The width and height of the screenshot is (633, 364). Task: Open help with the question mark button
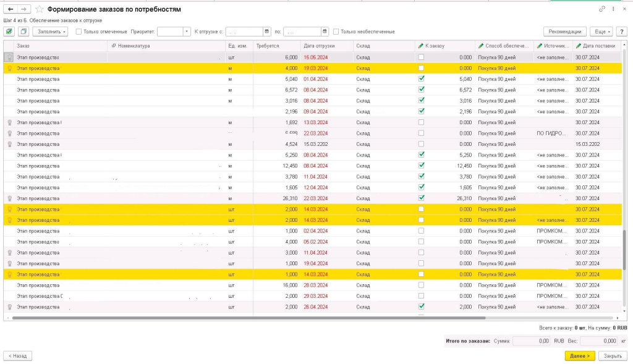[622, 32]
